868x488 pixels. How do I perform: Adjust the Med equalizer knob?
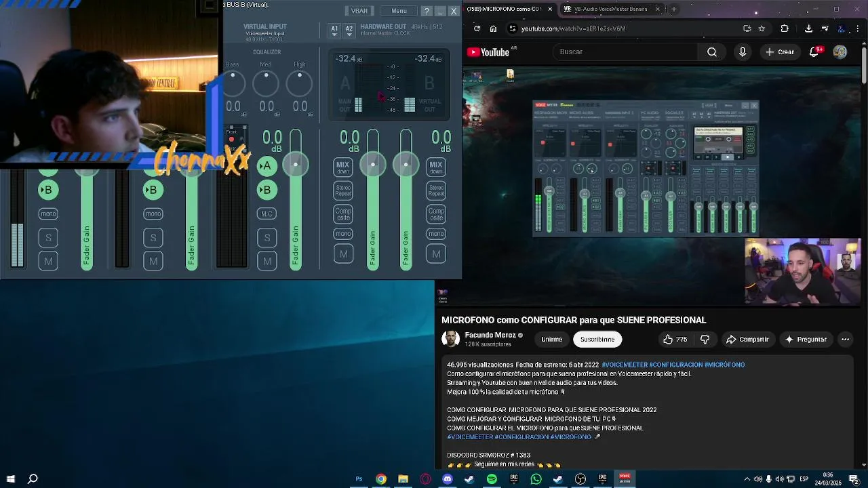pos(266,83)
